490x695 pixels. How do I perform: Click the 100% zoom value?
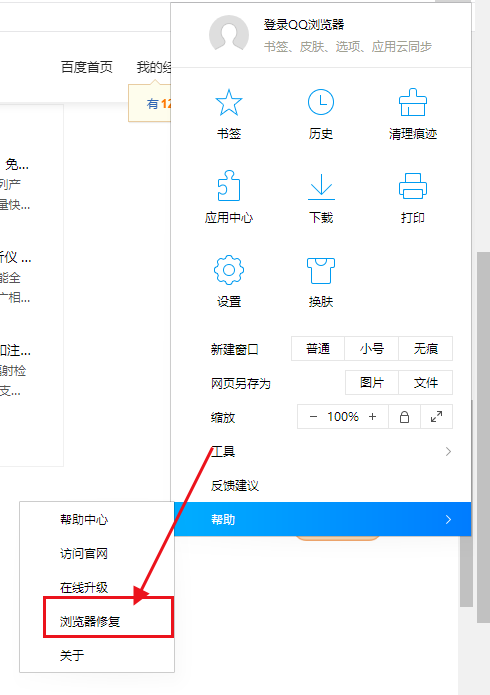click(343, 417)
